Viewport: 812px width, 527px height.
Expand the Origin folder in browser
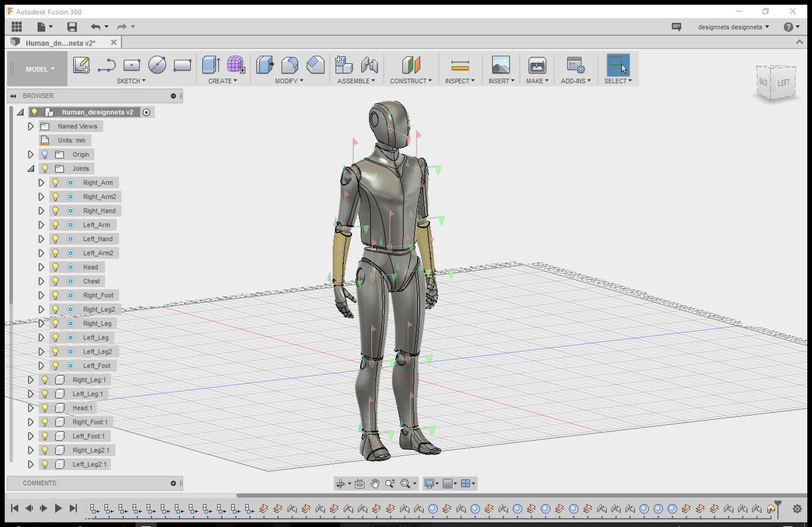point(30,154)
